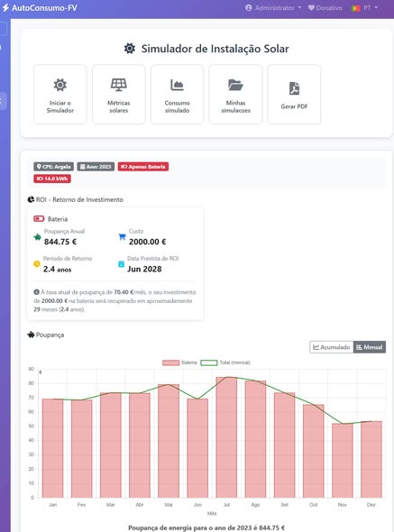Click the Apenas Bateria red badge

(x=143, y=167)
